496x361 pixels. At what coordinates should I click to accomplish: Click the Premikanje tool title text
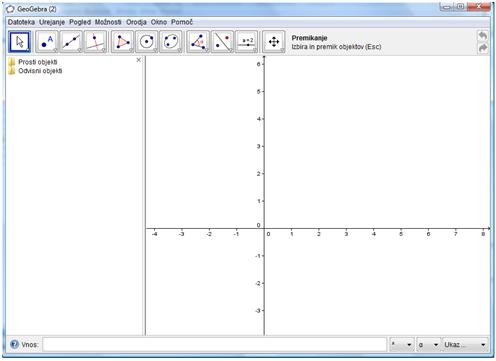(309, 38)
